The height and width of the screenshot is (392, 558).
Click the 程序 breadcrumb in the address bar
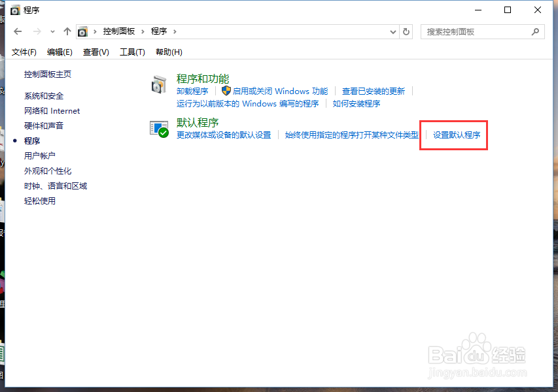159,31
